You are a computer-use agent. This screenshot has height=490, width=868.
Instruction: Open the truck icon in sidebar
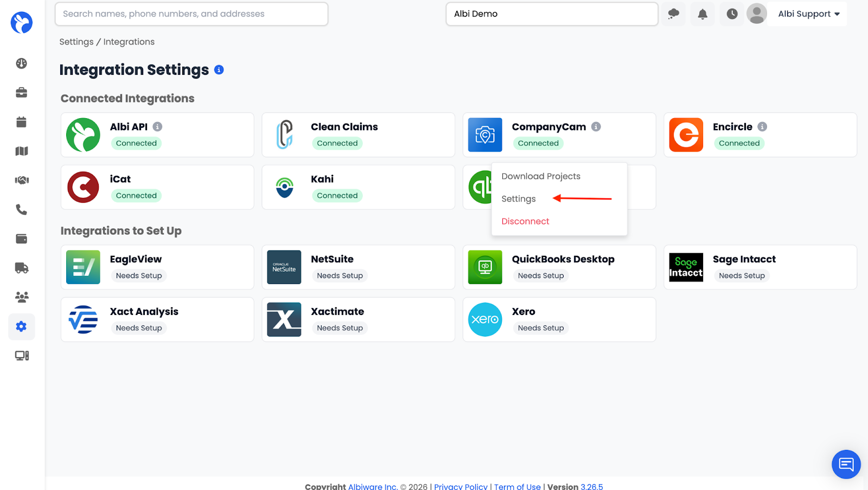[x=22, y=268]
